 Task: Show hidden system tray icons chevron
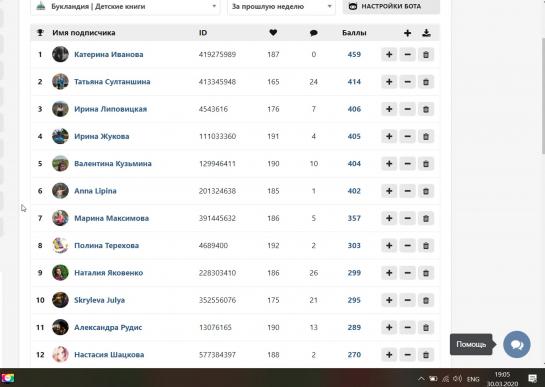(x=421, y=379)
